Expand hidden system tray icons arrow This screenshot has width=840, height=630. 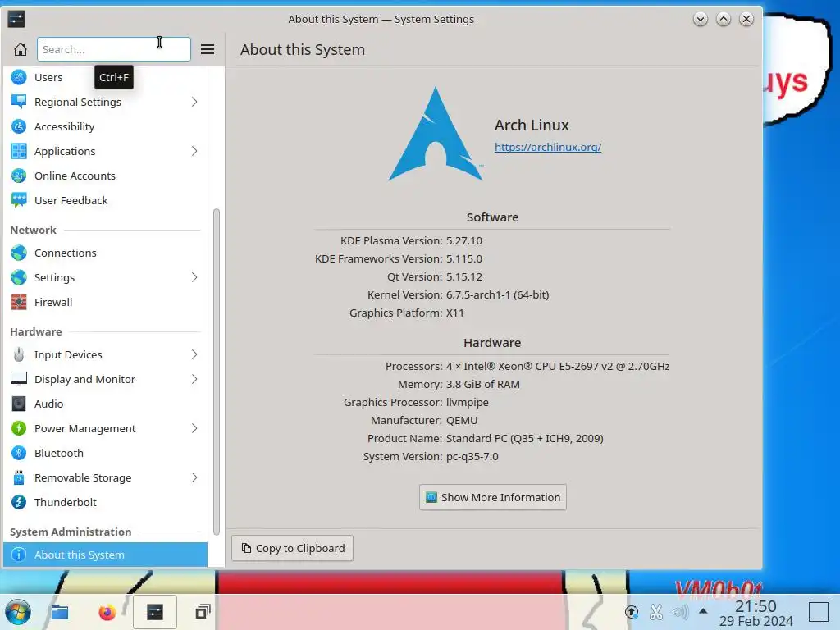click(x=703, y=611)
